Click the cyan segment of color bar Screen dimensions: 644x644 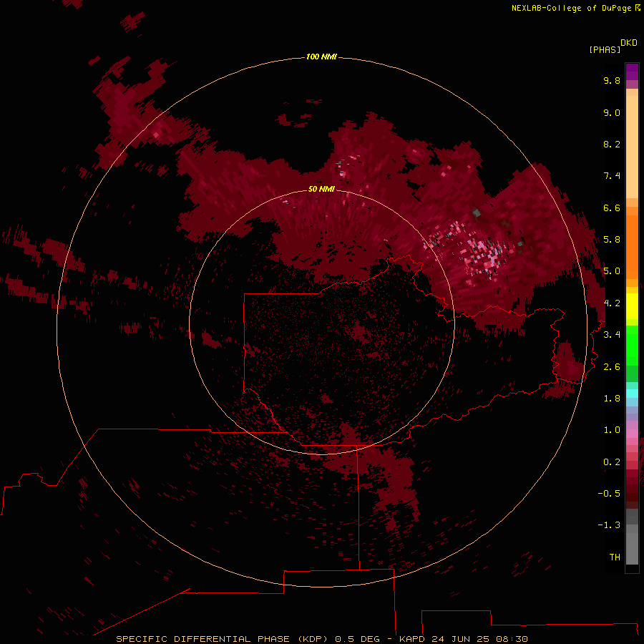pos(632,394)
